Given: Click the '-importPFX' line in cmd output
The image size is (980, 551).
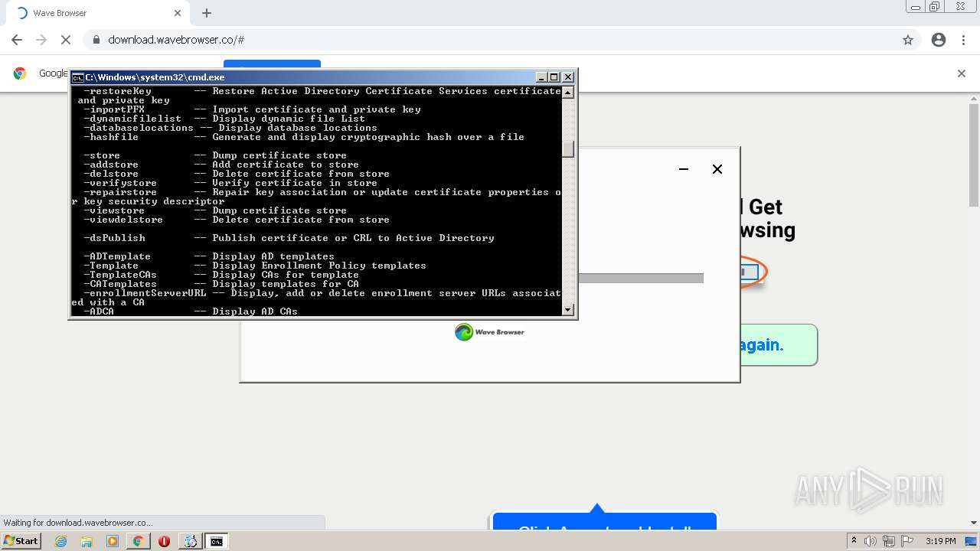Looking at the screenshot, I should (252, 109).
